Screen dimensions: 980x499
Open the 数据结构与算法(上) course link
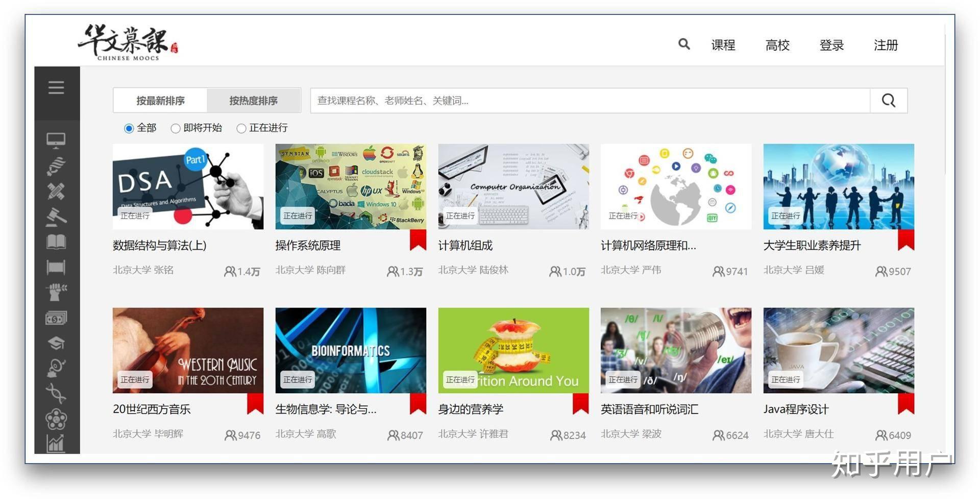pyautogui.click(x=158, y=245)
